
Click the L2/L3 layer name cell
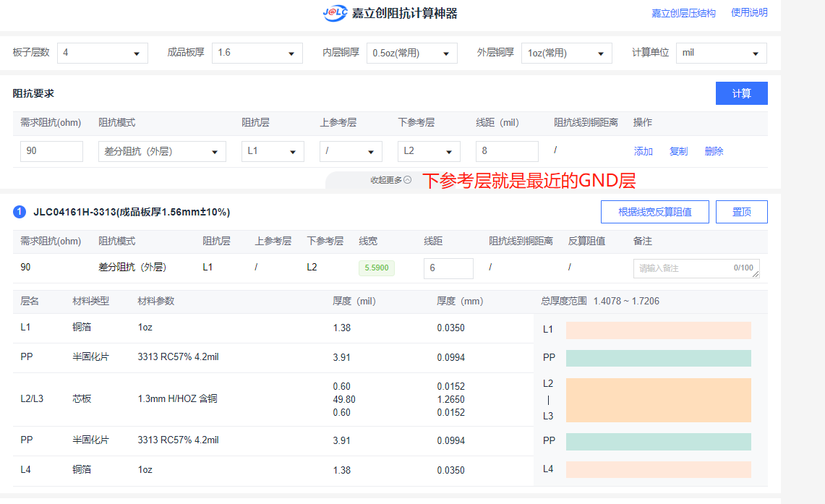pyautogui.click(x=32, y=398)
